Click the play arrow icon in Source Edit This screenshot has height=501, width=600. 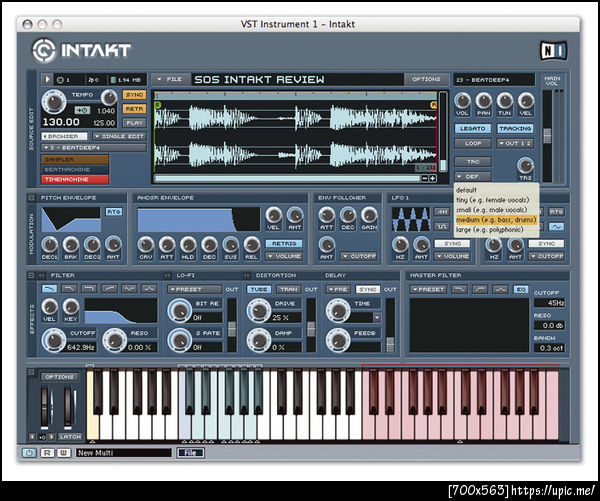click(x=47, y=79)
